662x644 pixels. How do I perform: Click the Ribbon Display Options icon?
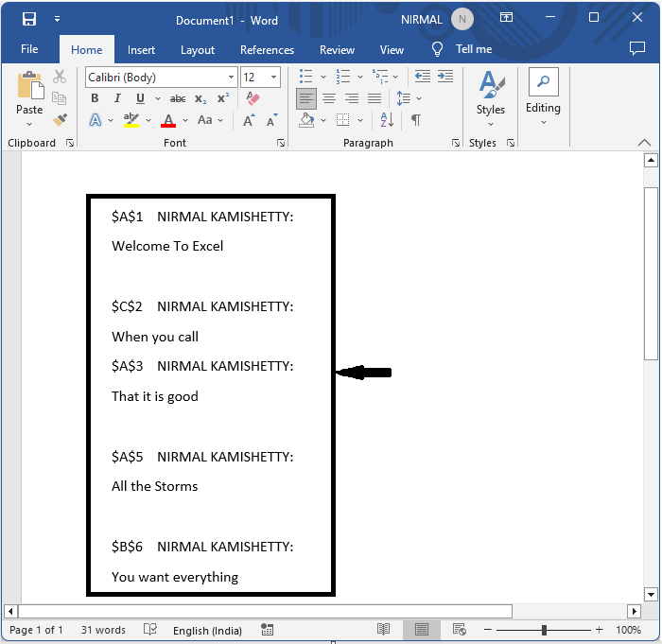(x=506, y=17)
